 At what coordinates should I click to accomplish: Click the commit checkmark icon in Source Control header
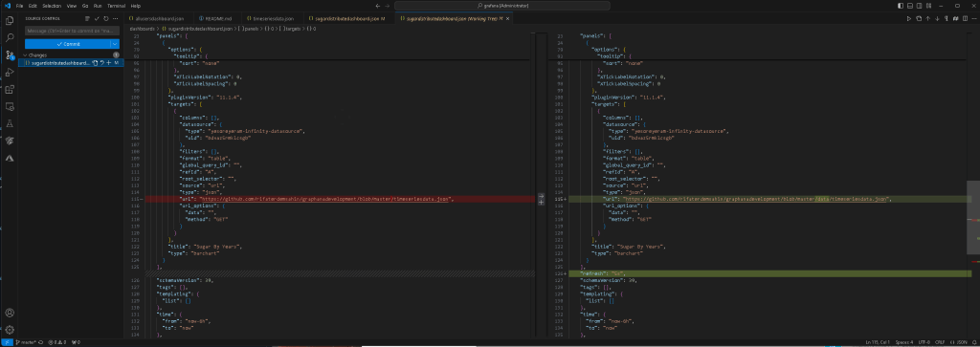tap(97, 19)
